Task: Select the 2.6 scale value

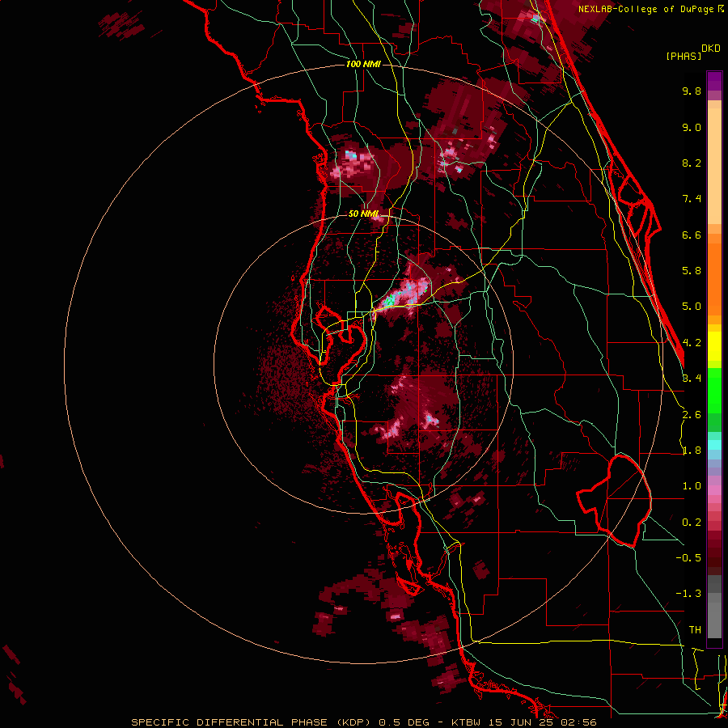Action: [692, 415]
